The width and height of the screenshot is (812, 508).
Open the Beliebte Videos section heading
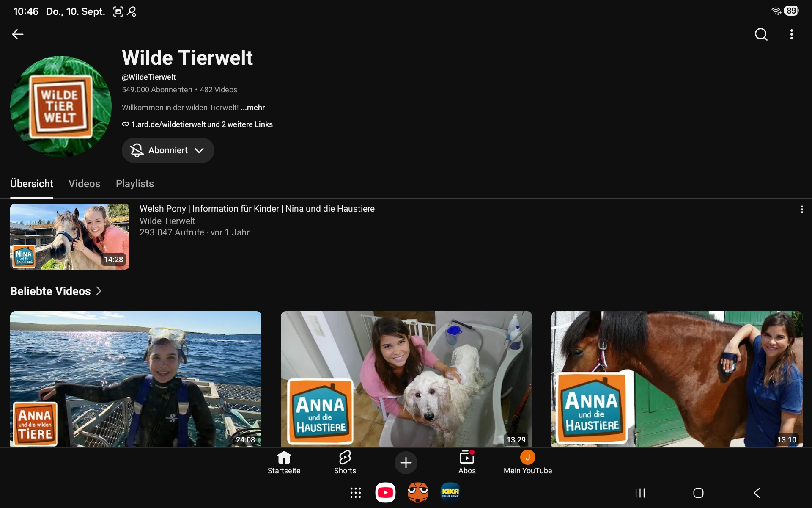[50, 291]
